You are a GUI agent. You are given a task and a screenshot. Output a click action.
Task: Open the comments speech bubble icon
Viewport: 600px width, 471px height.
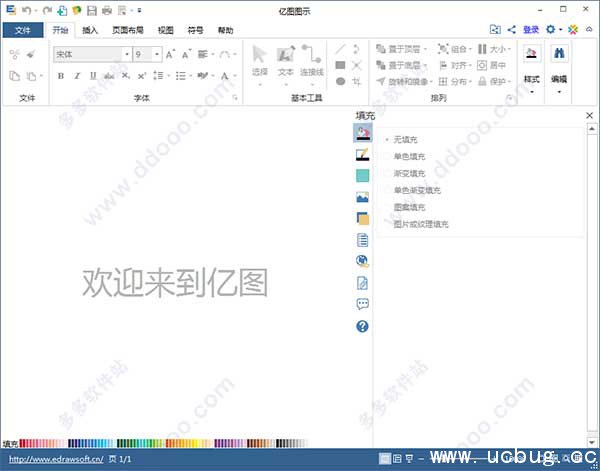coord(362,305)
